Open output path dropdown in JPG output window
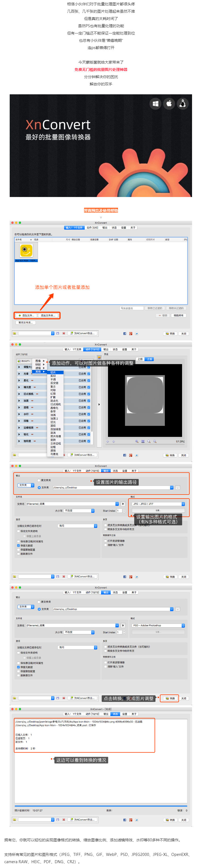Image resolution: width=202 pixels, height=868 pixels. click(x=172, y=487)
